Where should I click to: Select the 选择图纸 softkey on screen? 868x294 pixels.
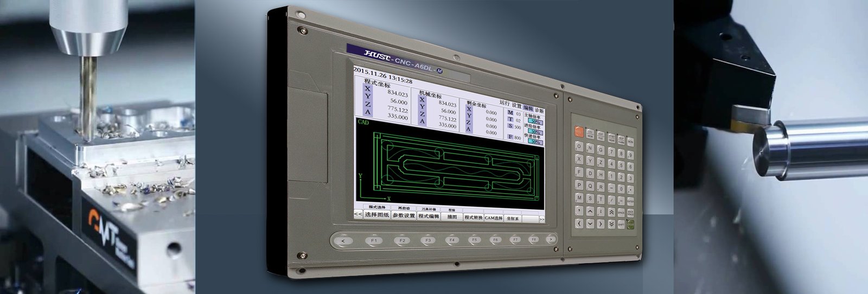pyautogui.click(x=376, y=215)
